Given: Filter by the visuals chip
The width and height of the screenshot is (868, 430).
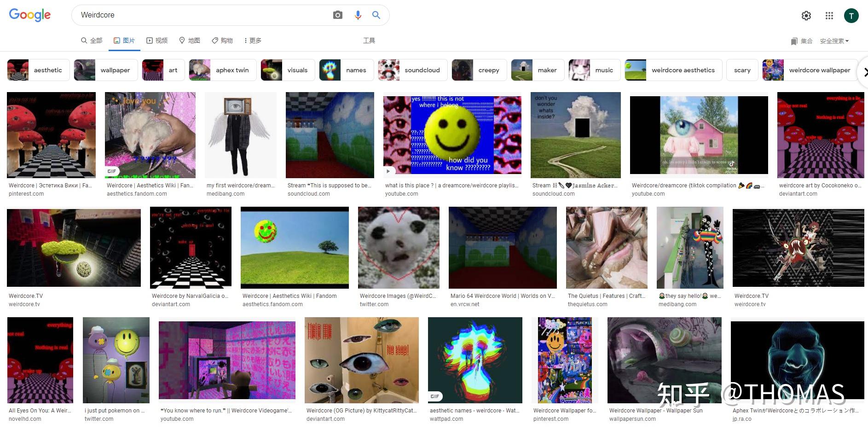Looking at the screenshot, I should (288, 70).
